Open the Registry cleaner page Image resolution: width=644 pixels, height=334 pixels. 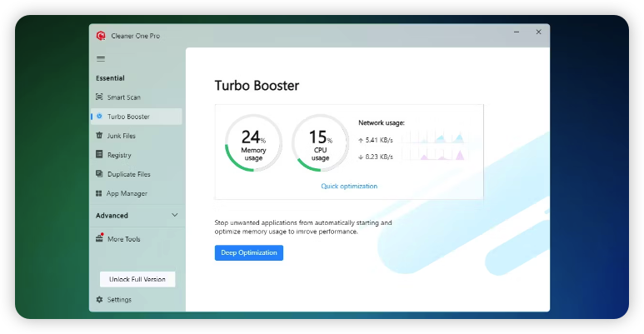pos(119,155)
